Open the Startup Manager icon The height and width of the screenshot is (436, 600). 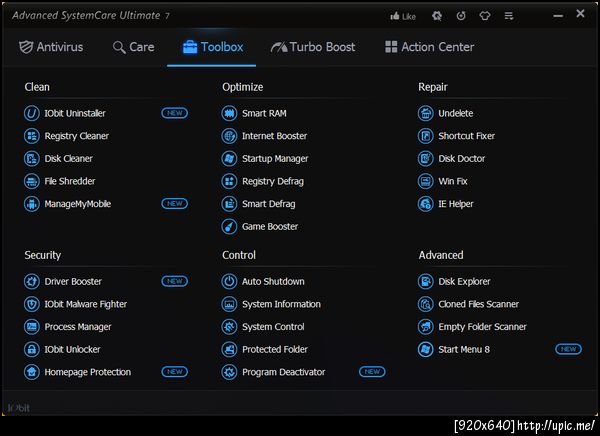229,158
